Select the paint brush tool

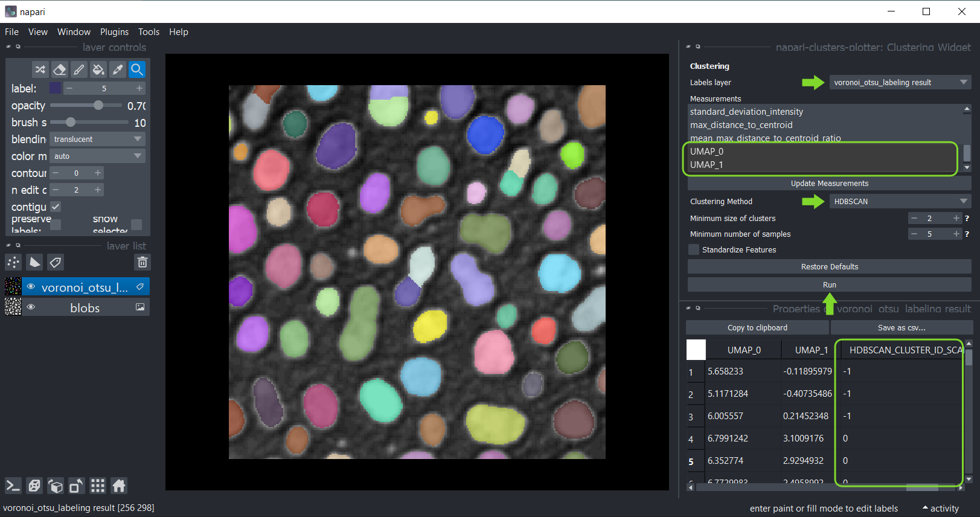(x=79, y=69)
